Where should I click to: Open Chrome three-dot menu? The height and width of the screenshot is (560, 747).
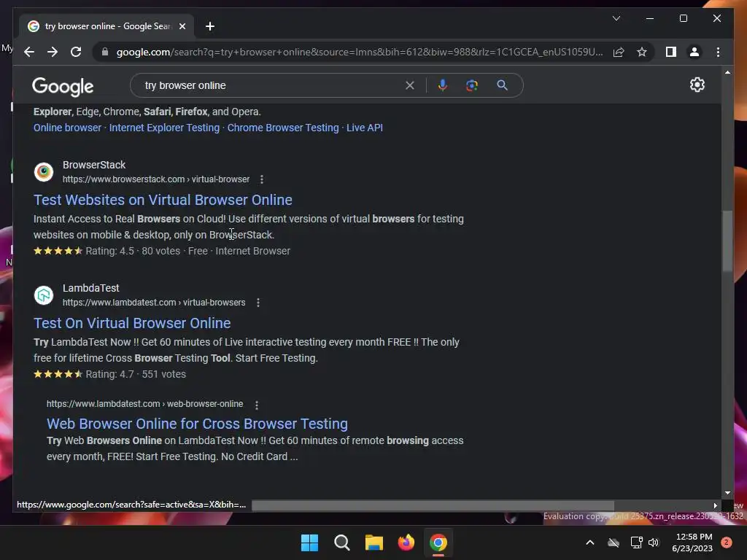tap(718, 52)
